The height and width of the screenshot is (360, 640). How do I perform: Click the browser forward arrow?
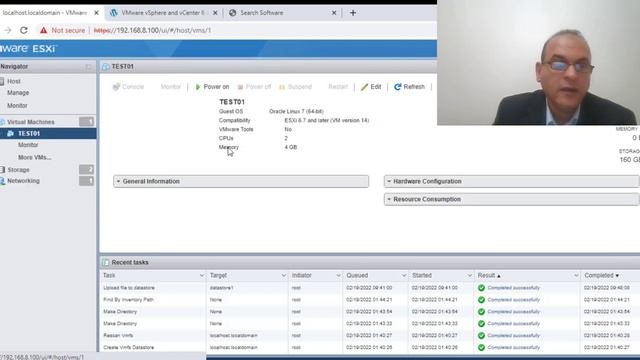[x=7, y=30]
